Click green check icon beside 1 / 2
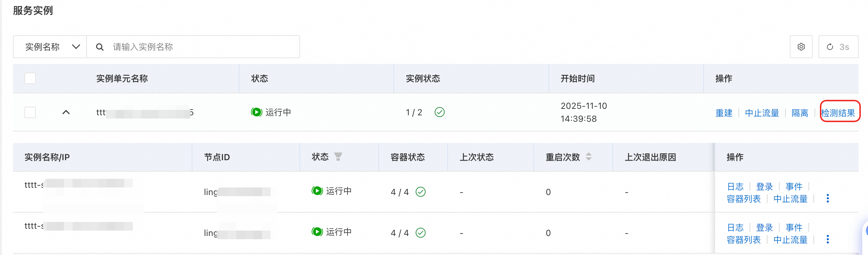 [439, 112]
